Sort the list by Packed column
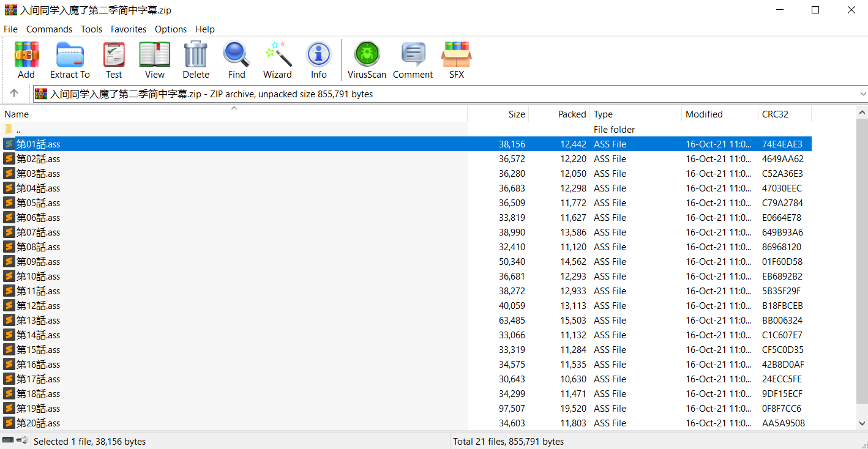 pos(559,114)
